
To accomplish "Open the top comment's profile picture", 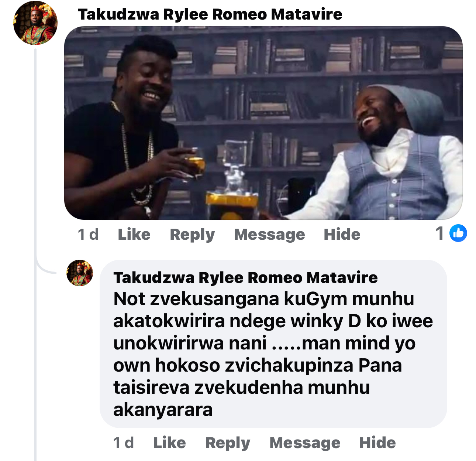I will (35, 23).
